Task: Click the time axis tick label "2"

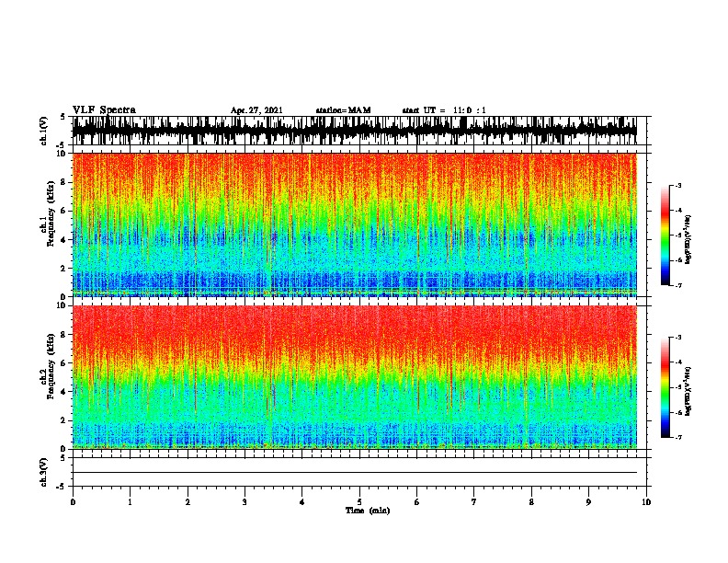Action: [188, 502]
